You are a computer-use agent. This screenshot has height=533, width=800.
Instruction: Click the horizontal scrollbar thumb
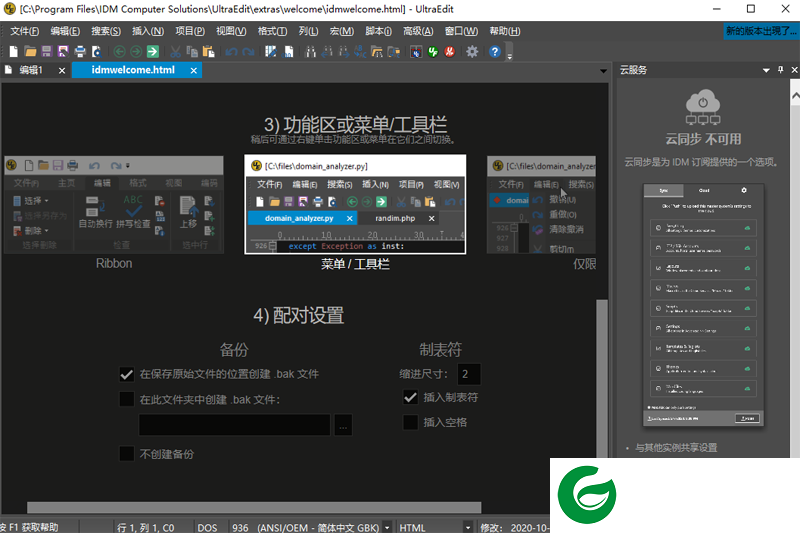click(x=254, y=507)
